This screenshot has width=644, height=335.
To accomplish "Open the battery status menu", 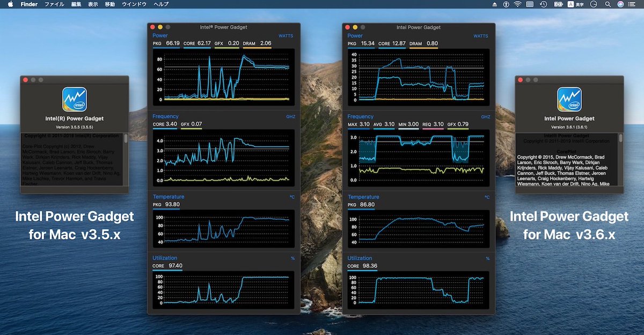I will click(x=558, y=4).
